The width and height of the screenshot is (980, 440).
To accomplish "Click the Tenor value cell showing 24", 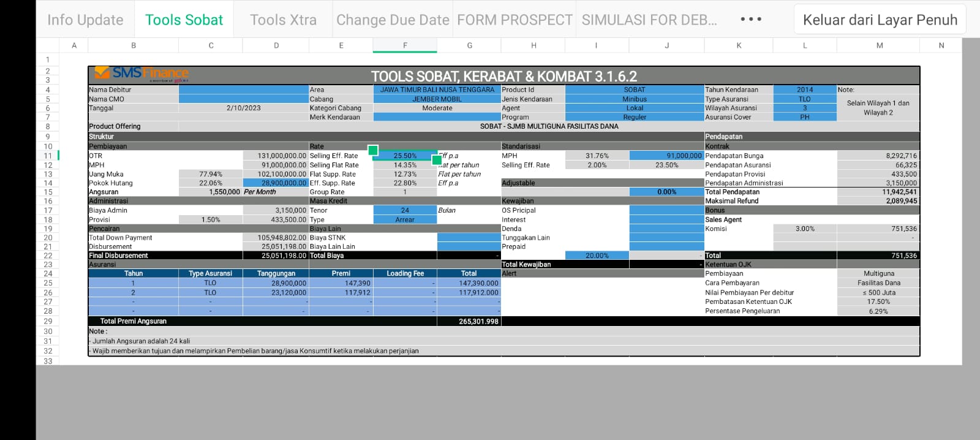I will click(405, 210).
